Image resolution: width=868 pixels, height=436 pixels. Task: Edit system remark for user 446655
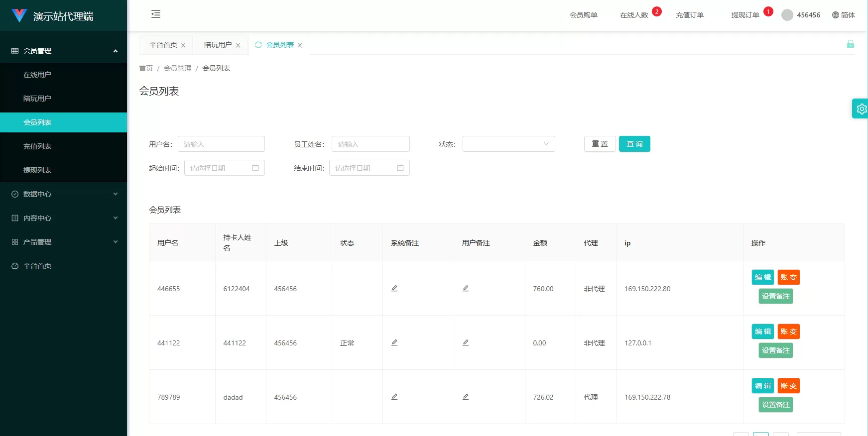coord(394,288)
